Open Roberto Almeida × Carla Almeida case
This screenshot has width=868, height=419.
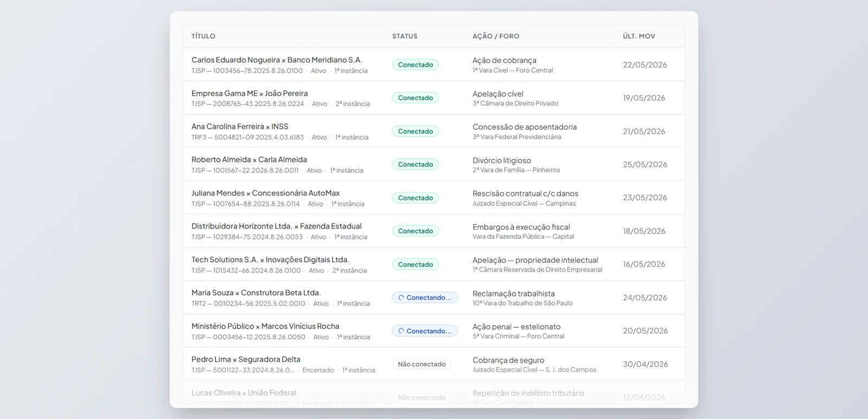click(249, 160)
